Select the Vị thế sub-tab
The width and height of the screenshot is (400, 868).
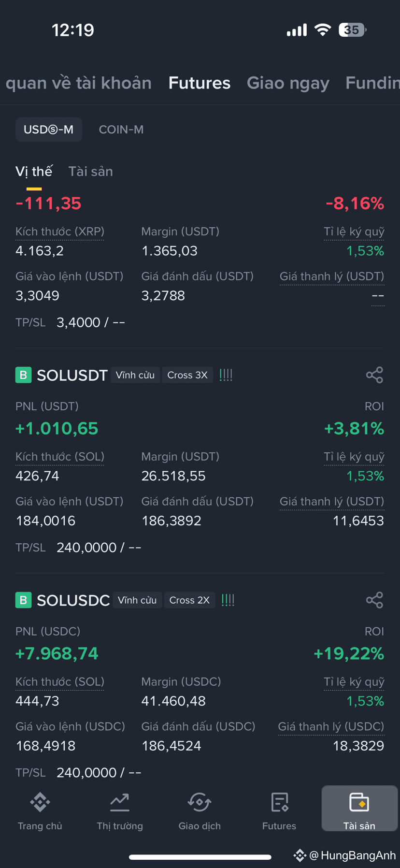coord(34,172)
